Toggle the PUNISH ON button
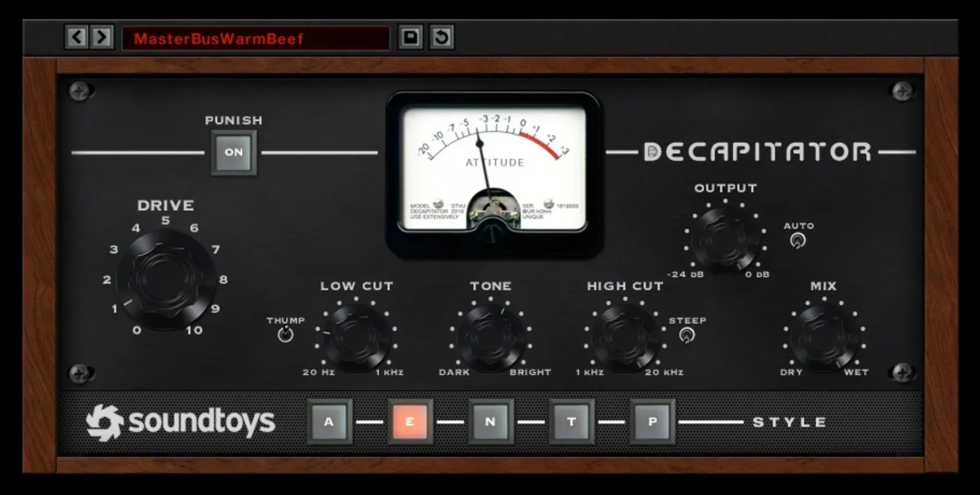This screenshot has width=980, height=495. coord(234,153)
